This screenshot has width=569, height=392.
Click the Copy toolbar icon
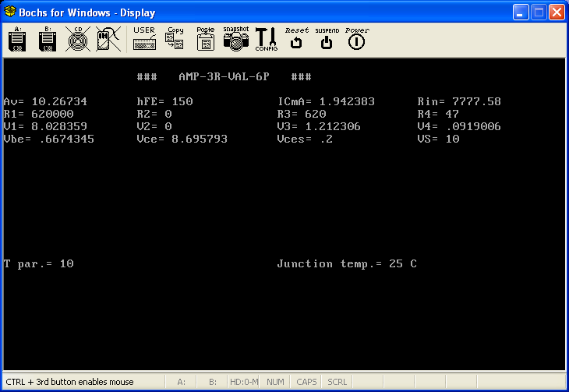click(175, 38)
